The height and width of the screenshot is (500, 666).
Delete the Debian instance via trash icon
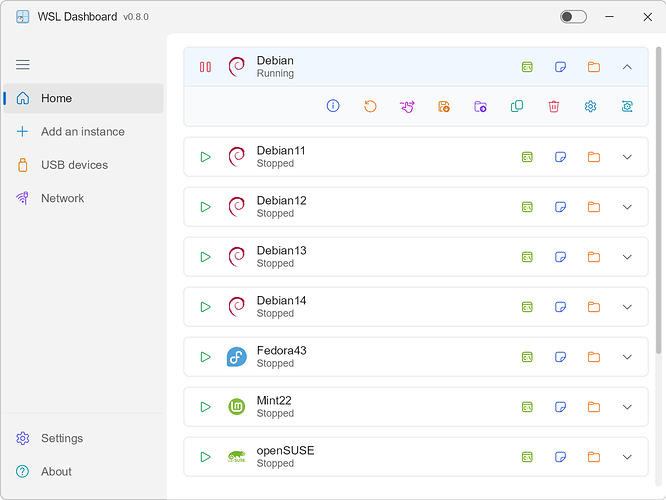[554, 106]
